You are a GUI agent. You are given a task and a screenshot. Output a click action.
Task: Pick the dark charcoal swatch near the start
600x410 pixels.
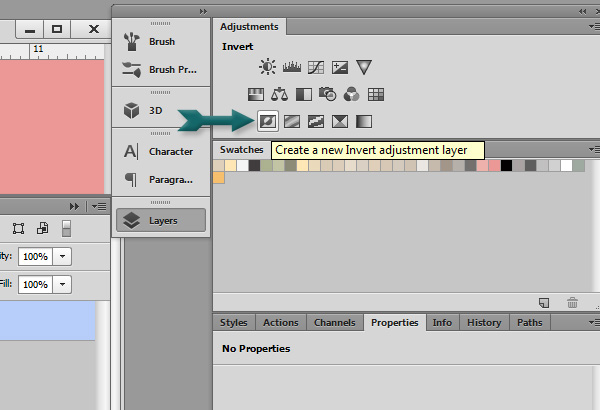[x=254, y=166]
